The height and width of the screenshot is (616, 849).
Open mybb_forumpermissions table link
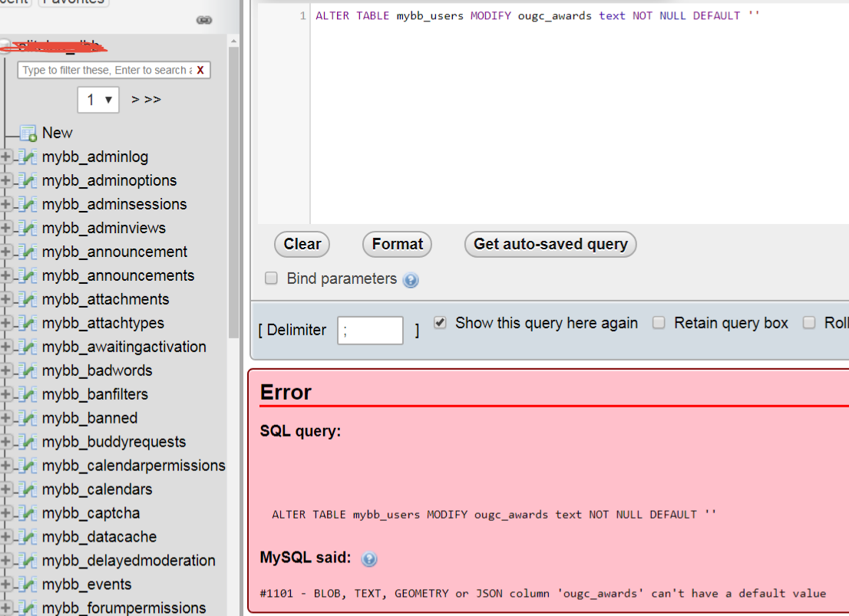(124, 608)
